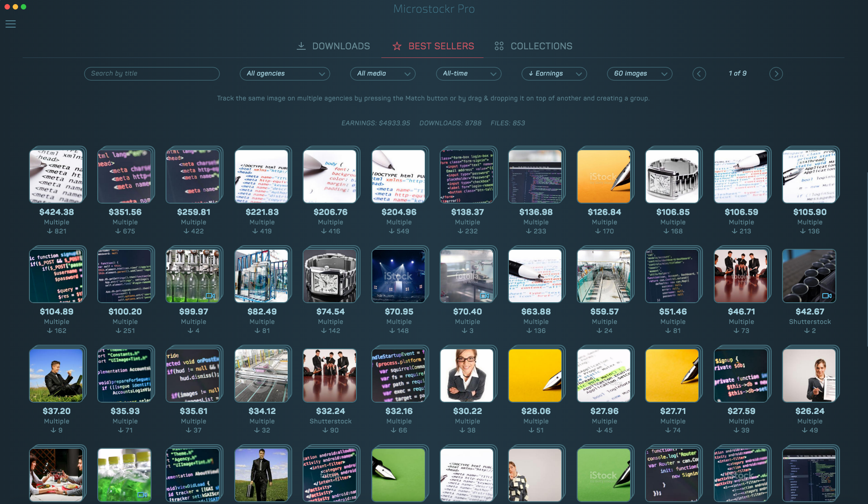The height and width of the screenshot is (504, 868).
Task: Switch to the COLLECTIONS tab
Action: [x=541, y=46]
